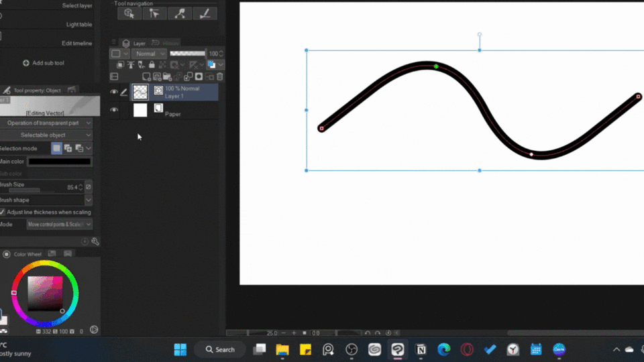This screenshot has height=362, width=644.
Task: Click the Windows taskbar Search box
Action: click(x=221, y=349)
